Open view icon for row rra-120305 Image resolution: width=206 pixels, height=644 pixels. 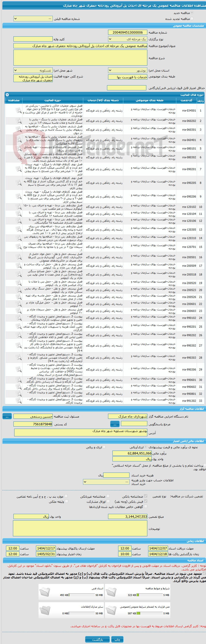(x=18, y=229)
